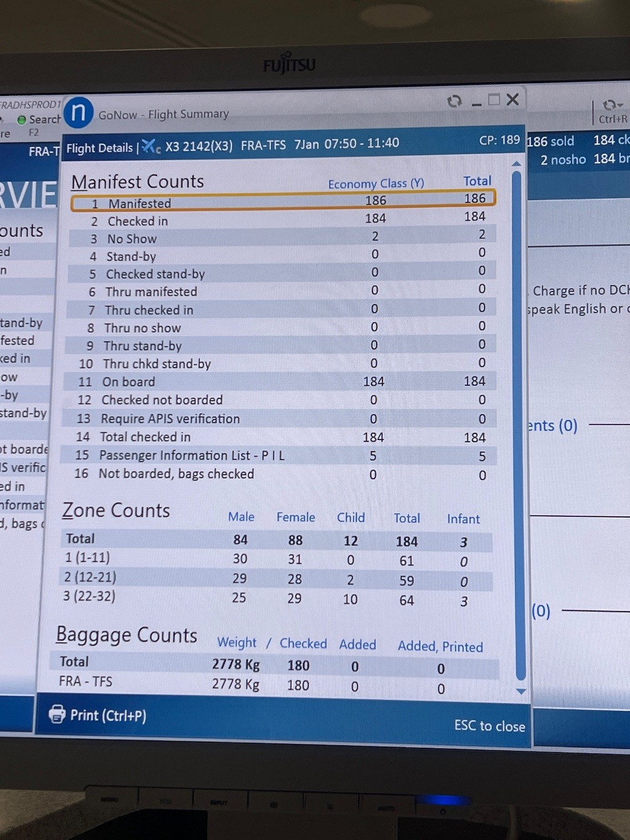This screenshot has width=630, height=840.
Task: Select the highlighted Manifested row
Action: click(283, 202)
